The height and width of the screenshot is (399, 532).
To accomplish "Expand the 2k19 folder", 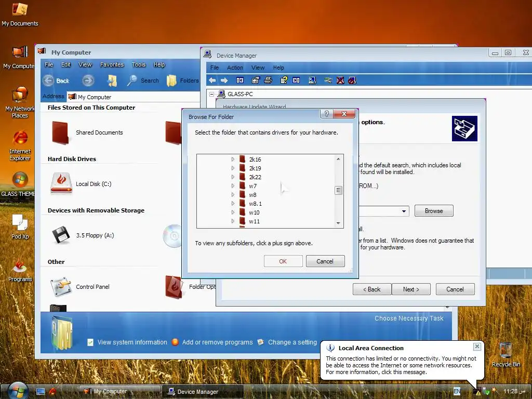I will (x=233, y=168).
